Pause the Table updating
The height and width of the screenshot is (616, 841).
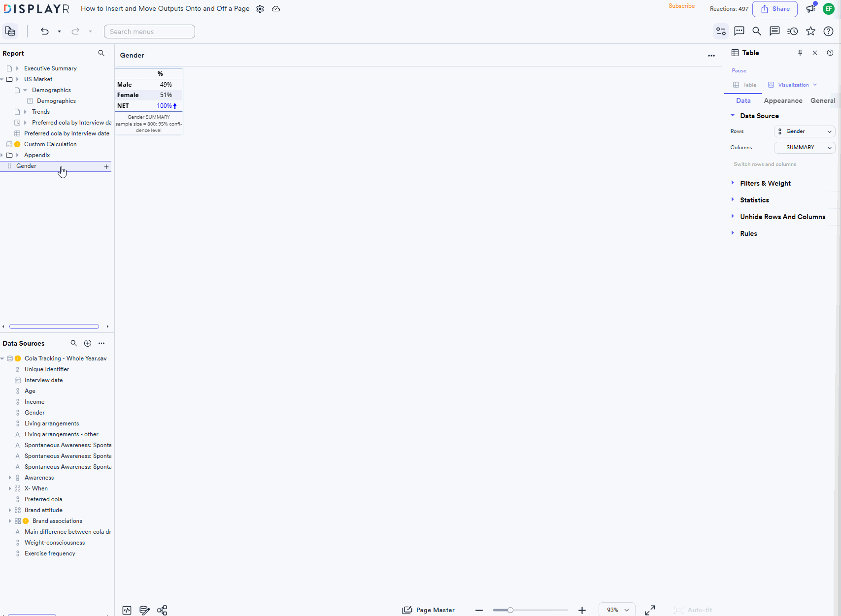tap(739, 70)
